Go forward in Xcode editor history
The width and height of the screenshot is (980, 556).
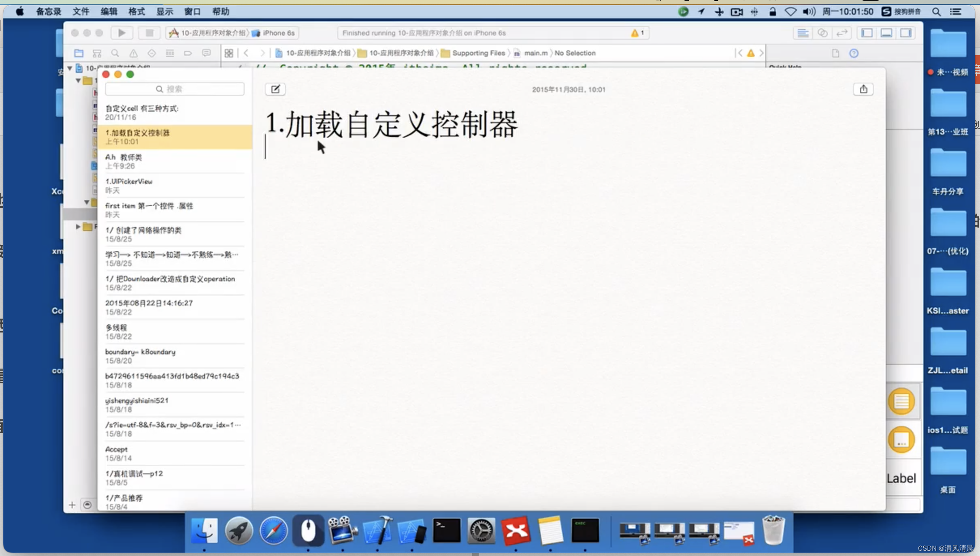pos(262,53)
